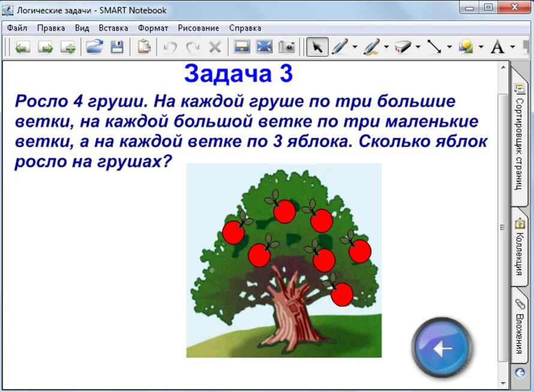Select the Задача 3 title text
534x392 pixels.
coord(238,74)
